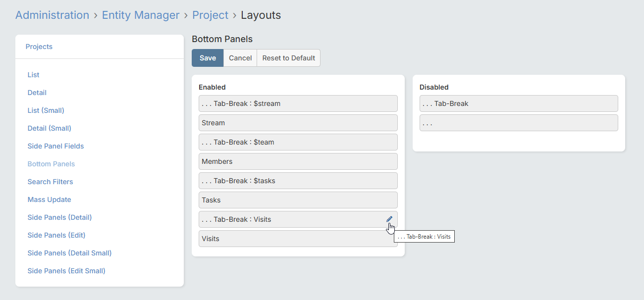
Task: Click the Tasks panel row
Action: point(298,200)
